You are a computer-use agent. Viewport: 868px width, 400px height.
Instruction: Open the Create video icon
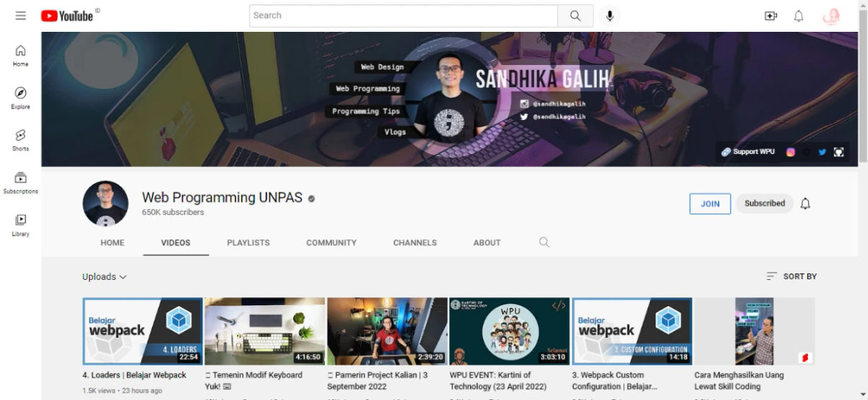tap(770, 16)
